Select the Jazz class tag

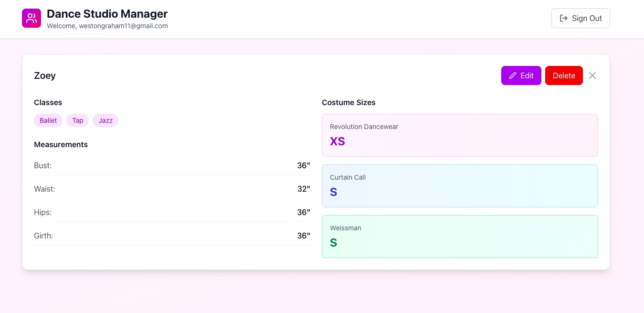click(x=106, y=120)
